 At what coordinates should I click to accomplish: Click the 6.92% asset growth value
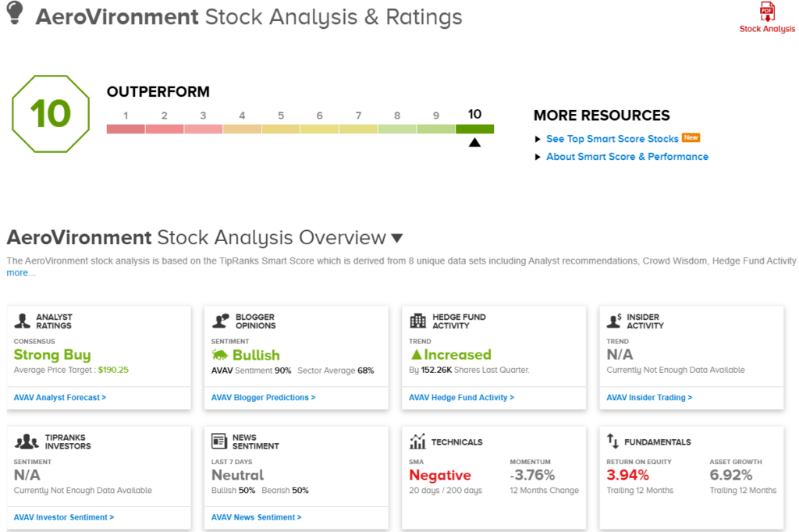click(x=730, y=475)
